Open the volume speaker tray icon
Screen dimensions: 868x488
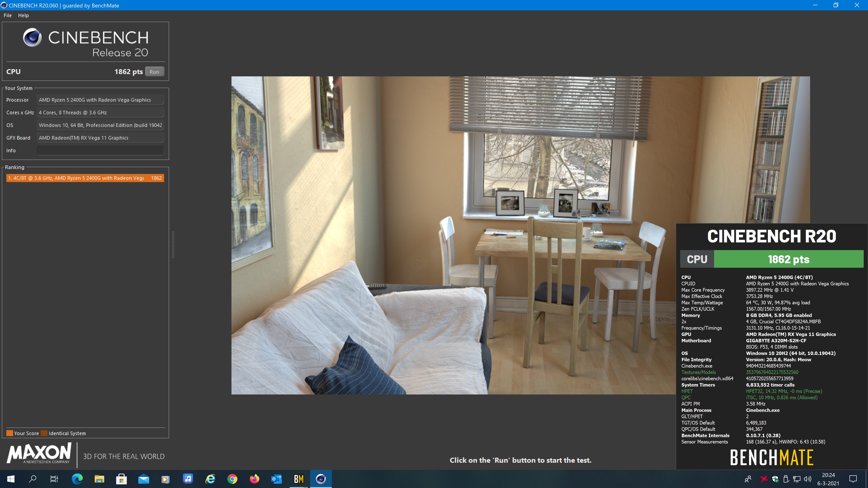(808, 479)
